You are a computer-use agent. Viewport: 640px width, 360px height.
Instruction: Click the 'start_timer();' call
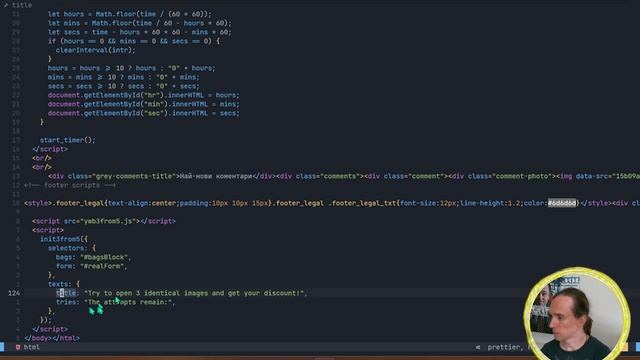pyautogui.click(x=68, y=140)
